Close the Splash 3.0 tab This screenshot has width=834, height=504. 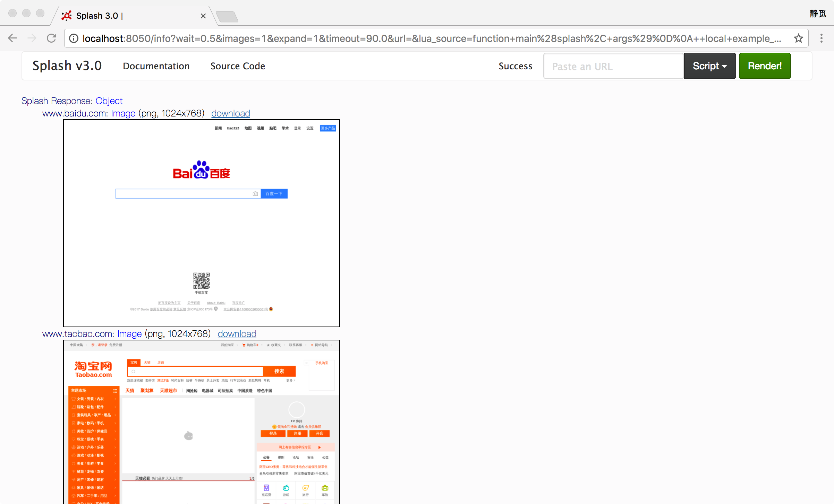(x=203, y=16)
